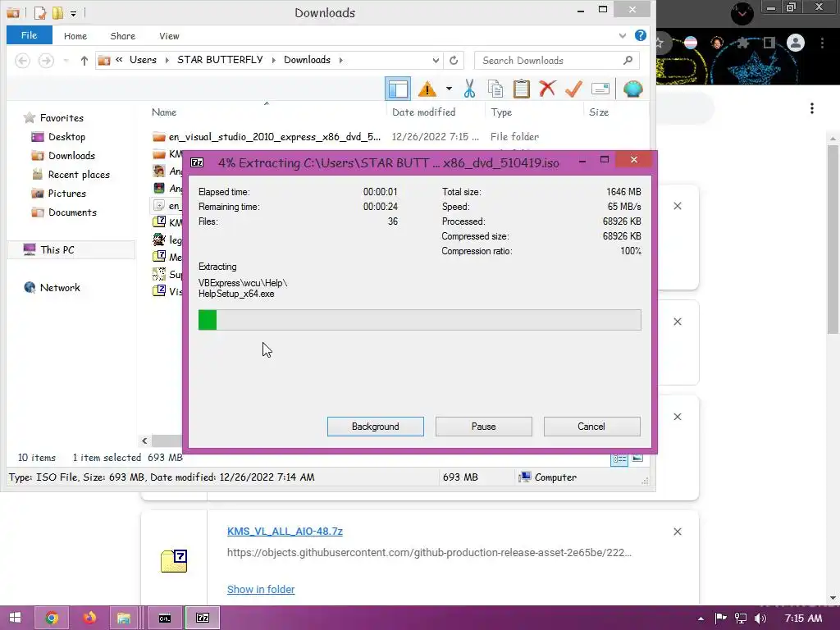
Task: Switch to large icons view in status bar
Action: click(637, 459)
